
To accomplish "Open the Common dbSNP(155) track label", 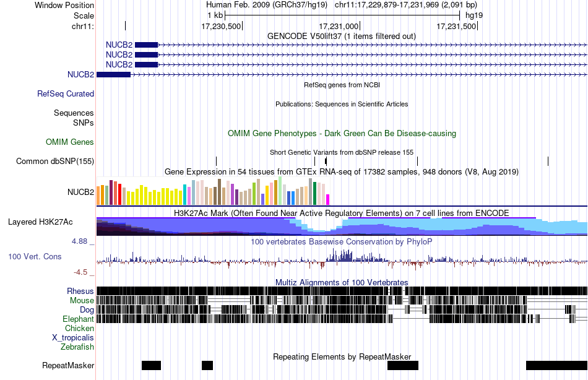I will (55, 162).
